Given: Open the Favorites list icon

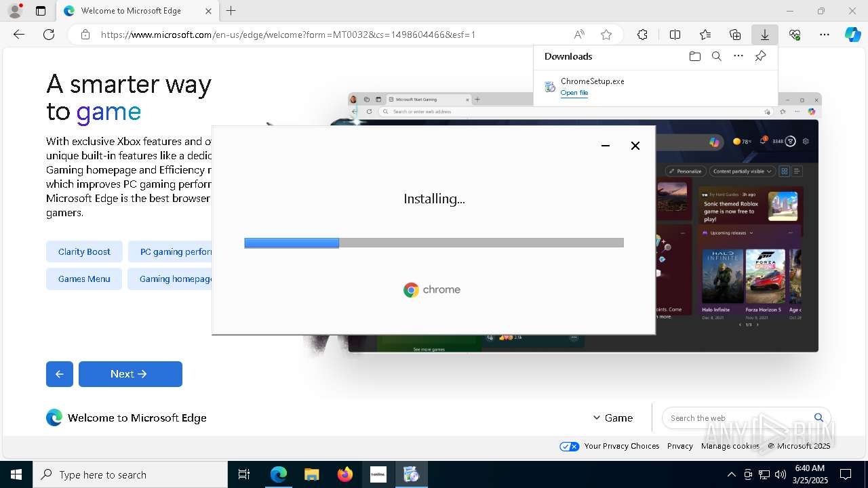Looking at the screenshot, I should coord(705,35).
